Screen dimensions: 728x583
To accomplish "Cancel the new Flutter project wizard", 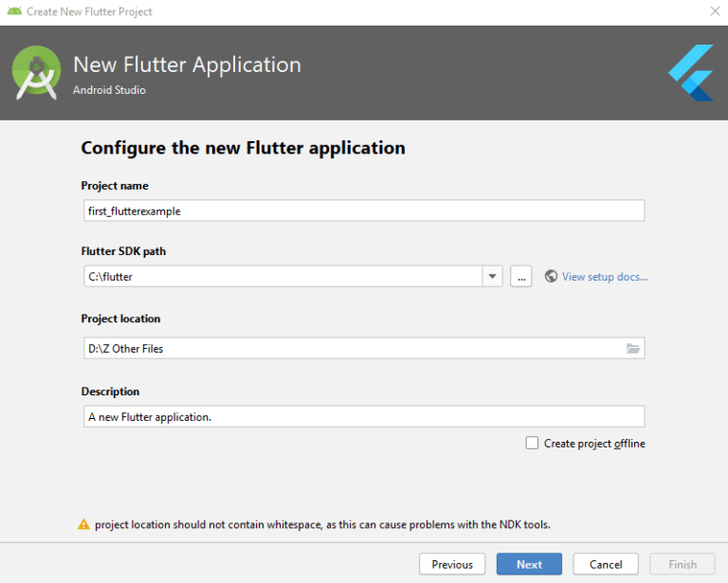I will click(606, 564).
